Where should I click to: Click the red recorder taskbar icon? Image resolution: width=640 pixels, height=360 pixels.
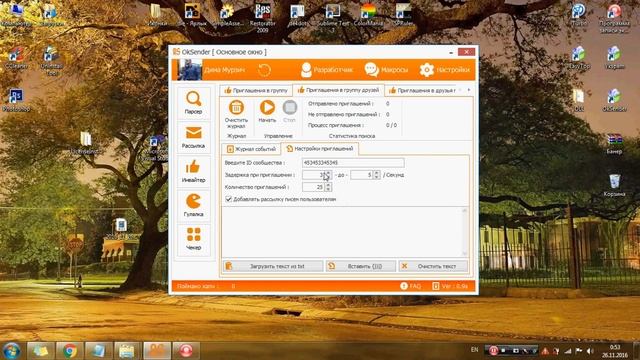(186, 351)
